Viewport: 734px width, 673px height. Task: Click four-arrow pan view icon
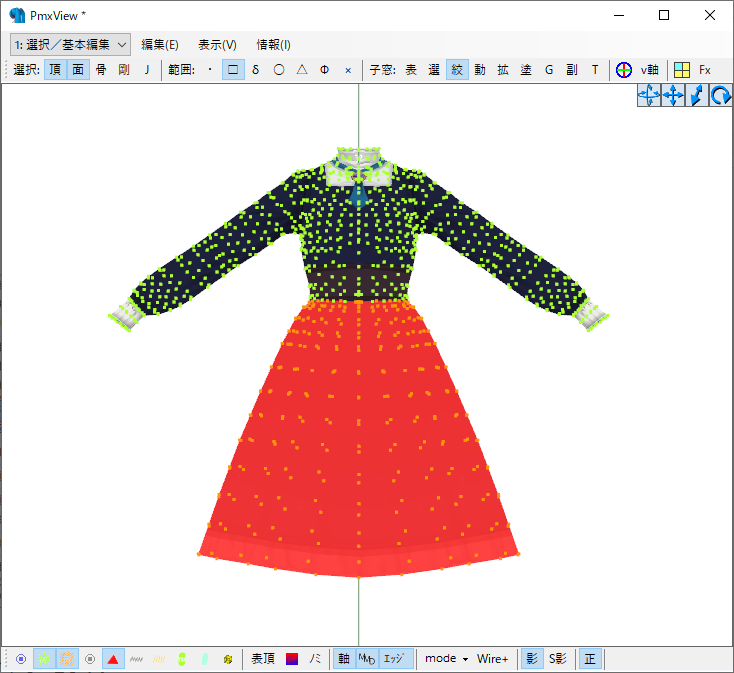click(673, 95)
